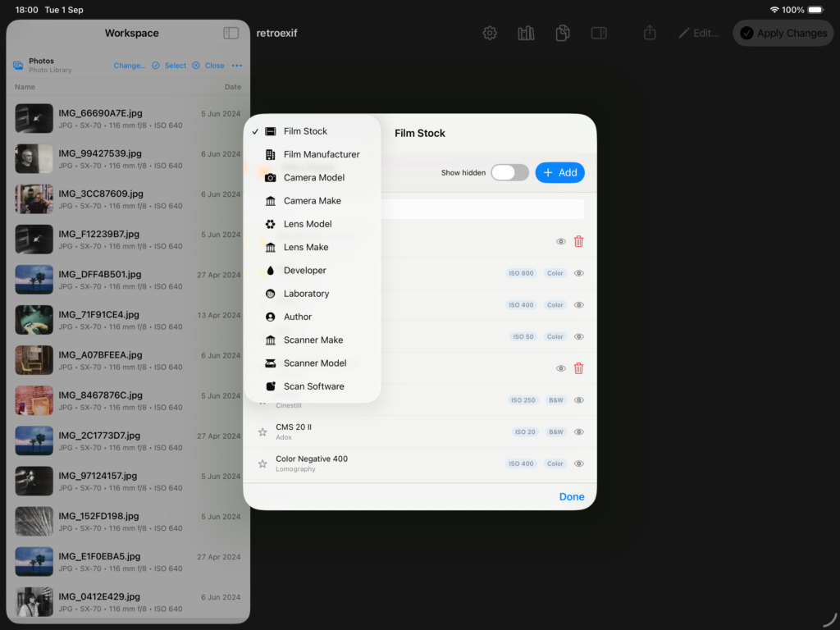Open the settings gear in top toolbar
This screenshot has width=840, height=630.
[x=490, y=33]
